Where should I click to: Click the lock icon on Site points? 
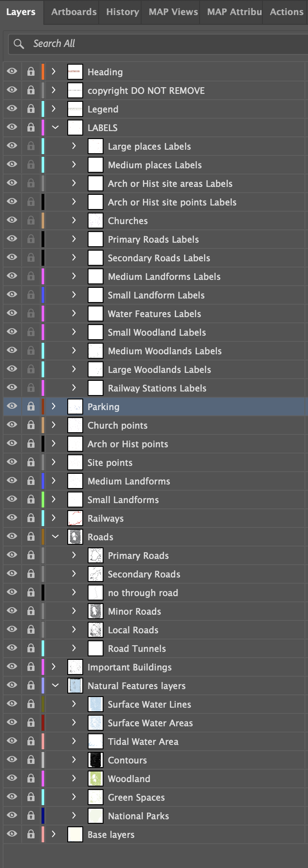pos(31,462)
